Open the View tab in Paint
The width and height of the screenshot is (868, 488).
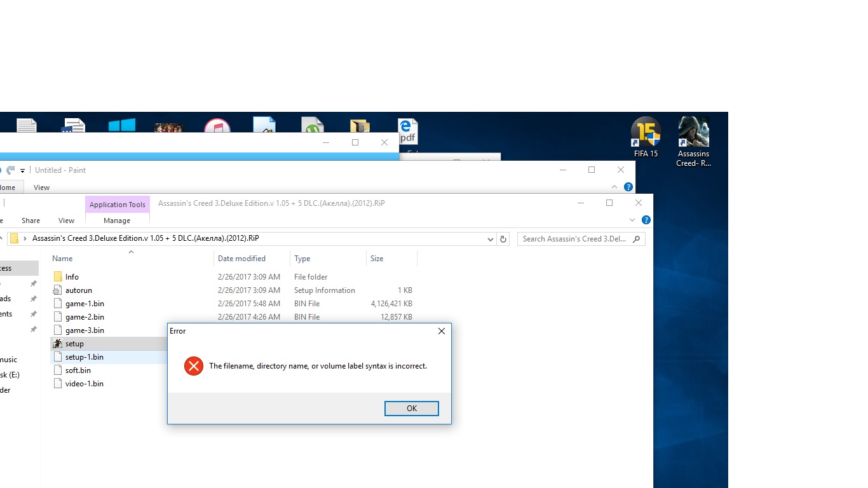pos(41,187)
